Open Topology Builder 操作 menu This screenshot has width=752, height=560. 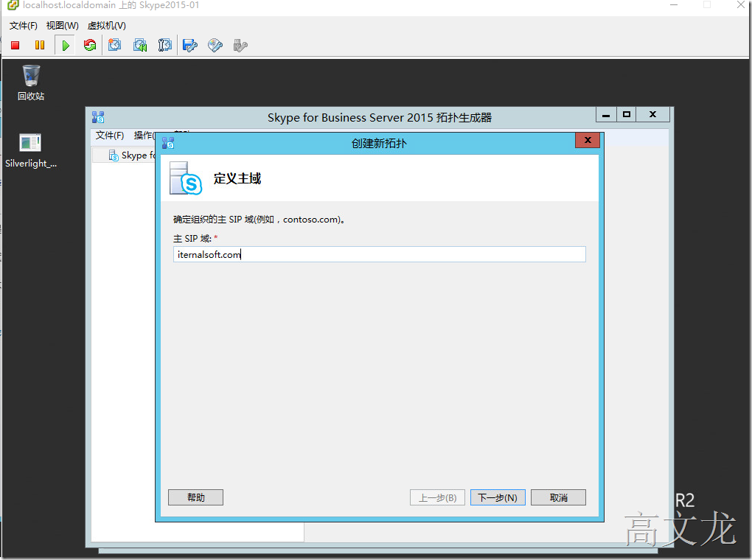click(x=144, y=135)
